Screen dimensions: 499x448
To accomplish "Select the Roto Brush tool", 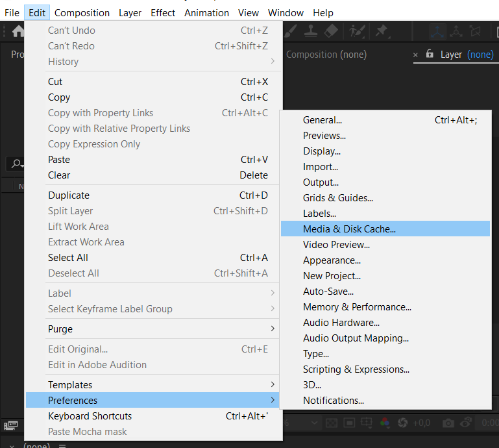I will click(357, 31).
